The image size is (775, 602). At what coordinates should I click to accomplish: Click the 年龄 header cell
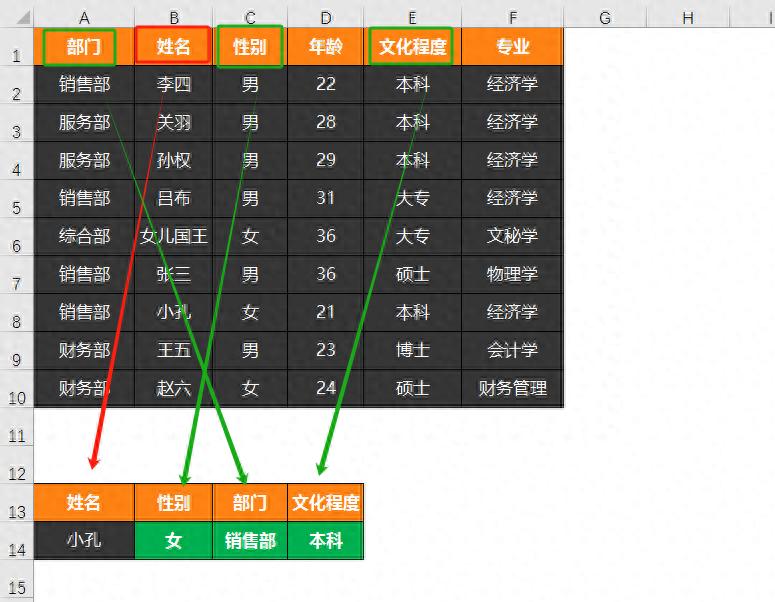pos(325,46)
